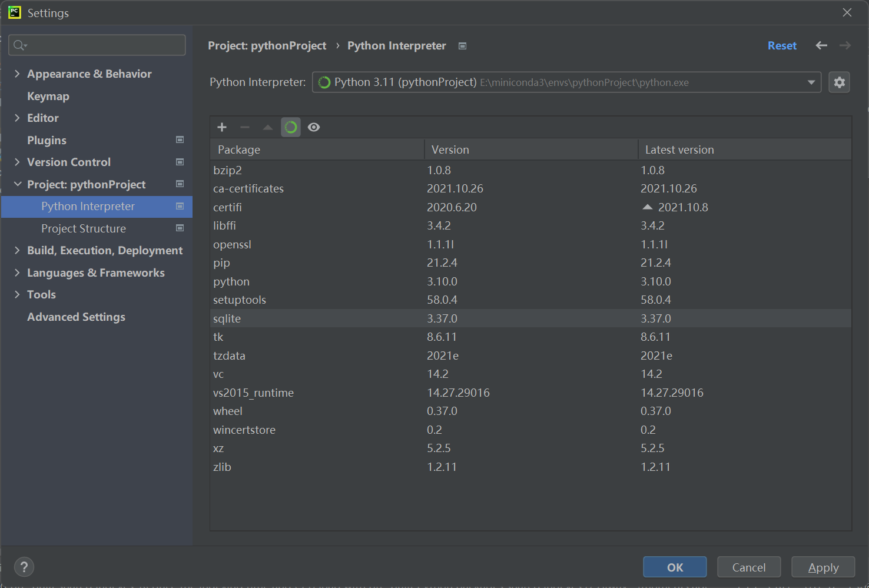Click the back navigation arrow
The width and height of the screenshot is (869, 588).
pos(821,45)
